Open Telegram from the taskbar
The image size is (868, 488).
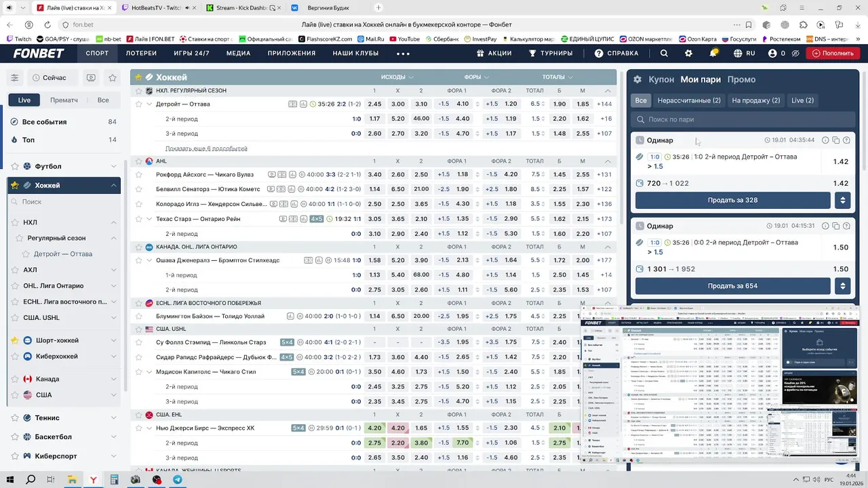[x=177, y=479]
